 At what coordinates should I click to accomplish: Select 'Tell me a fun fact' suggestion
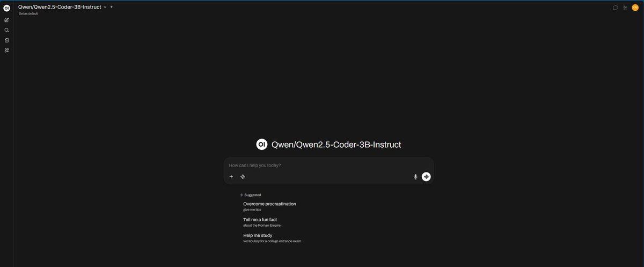pyautogui.click(x=262, y=222)
